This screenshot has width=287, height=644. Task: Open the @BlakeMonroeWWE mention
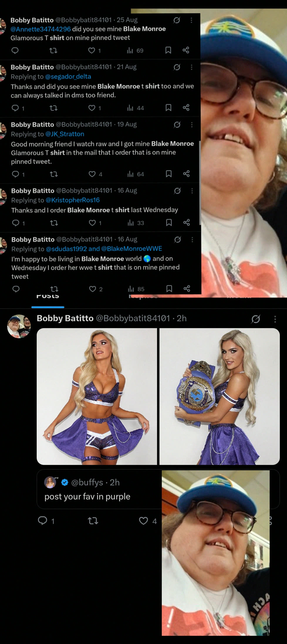131,249
